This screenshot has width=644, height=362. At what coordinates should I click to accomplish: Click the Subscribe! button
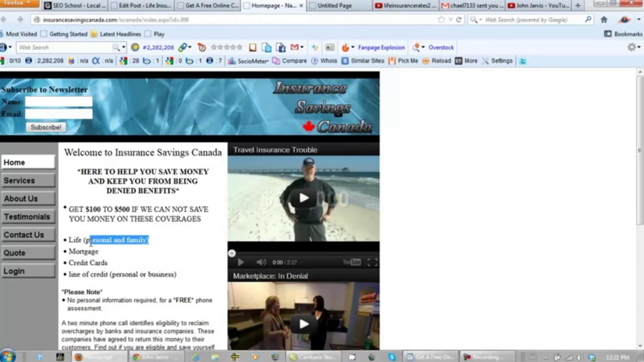click(x=46, y=127)
